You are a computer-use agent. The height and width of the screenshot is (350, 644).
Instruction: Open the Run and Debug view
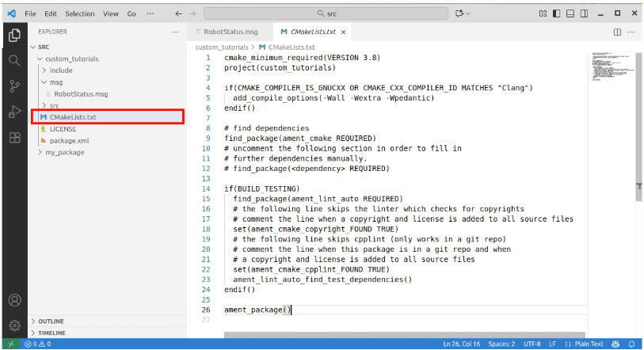(x=14, y=112)
